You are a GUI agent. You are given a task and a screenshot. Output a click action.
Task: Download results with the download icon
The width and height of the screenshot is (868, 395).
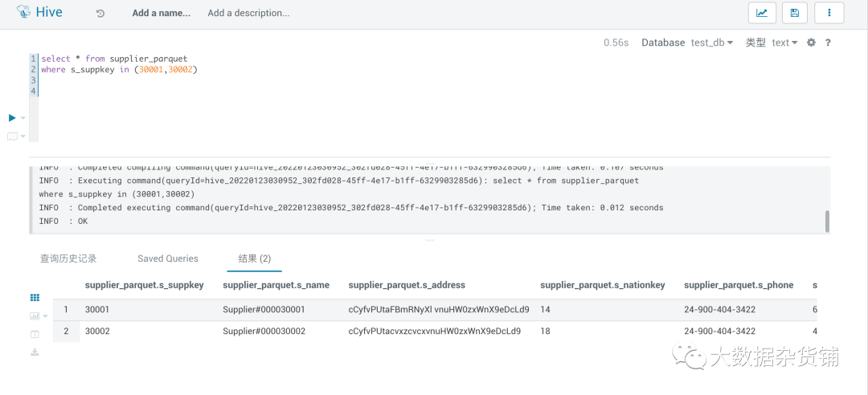(35, 352)
